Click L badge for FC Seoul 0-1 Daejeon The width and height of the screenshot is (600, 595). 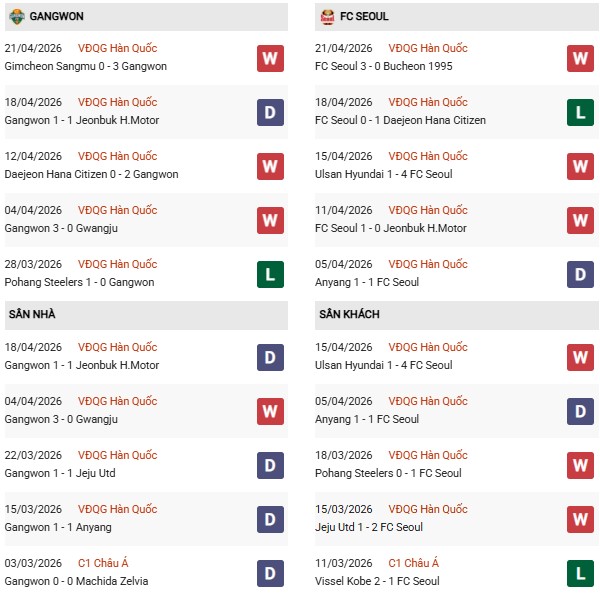click(580, 112)
